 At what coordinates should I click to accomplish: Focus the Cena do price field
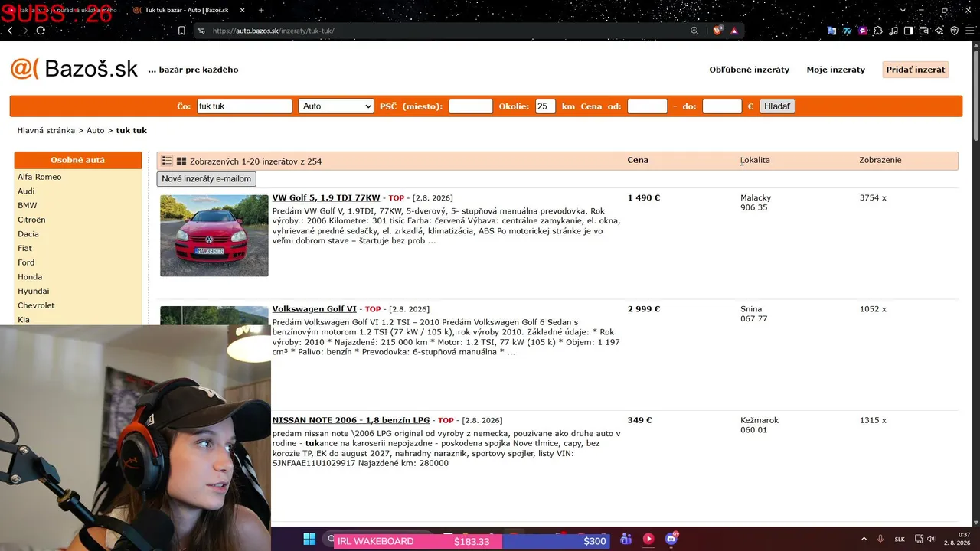click(722, 106)
